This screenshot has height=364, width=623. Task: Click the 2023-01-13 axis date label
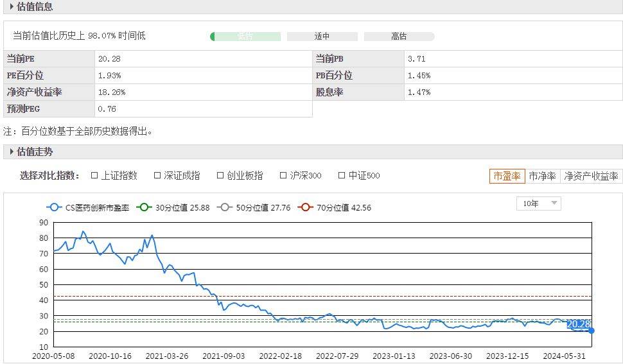pyautogui.click(x=394, y=356)
